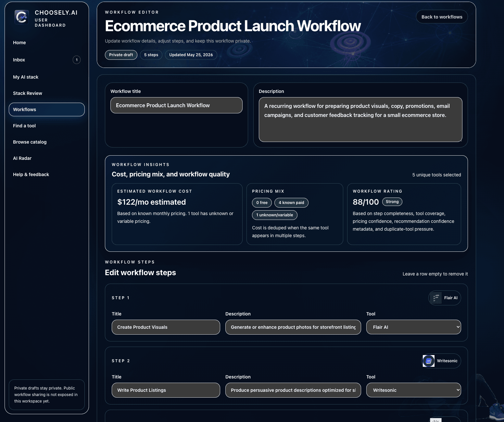The image size is (504, 422).
Task: Click the Strong rating badge
Action: (392, 202)
